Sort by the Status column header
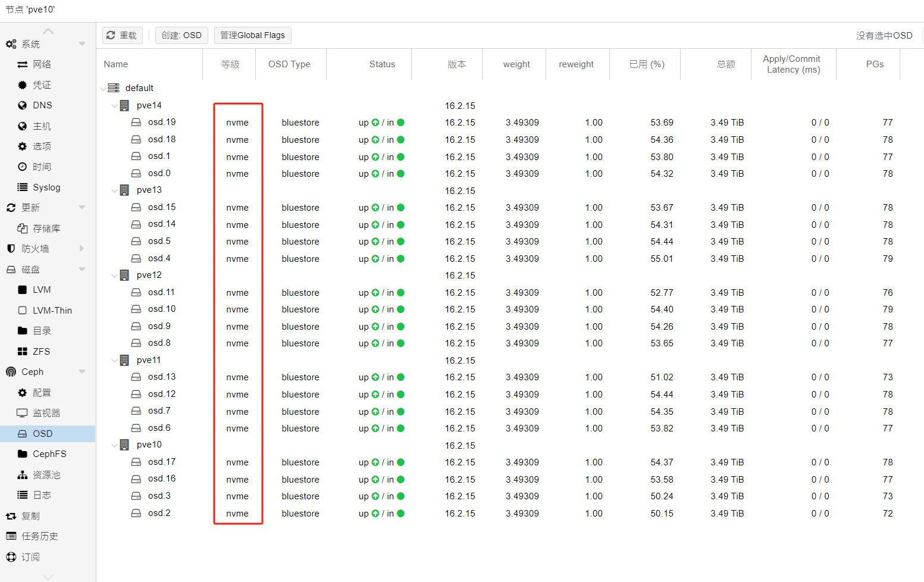 point(369,64)
